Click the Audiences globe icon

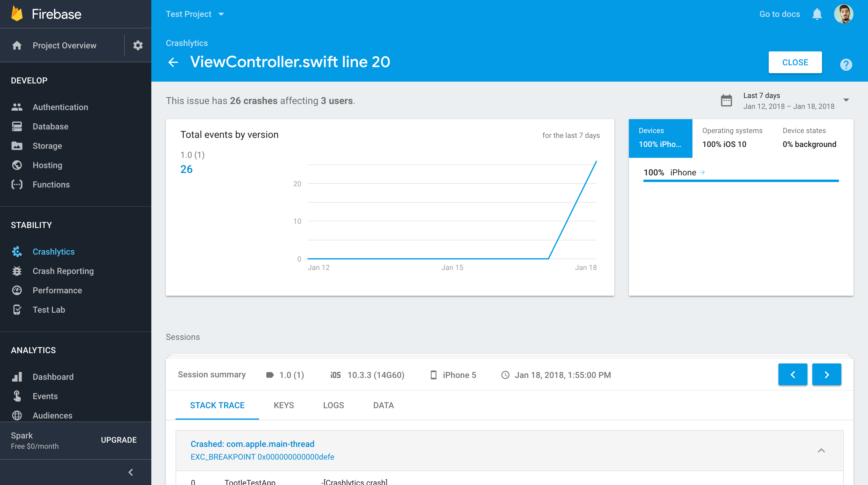pos(17,415)
